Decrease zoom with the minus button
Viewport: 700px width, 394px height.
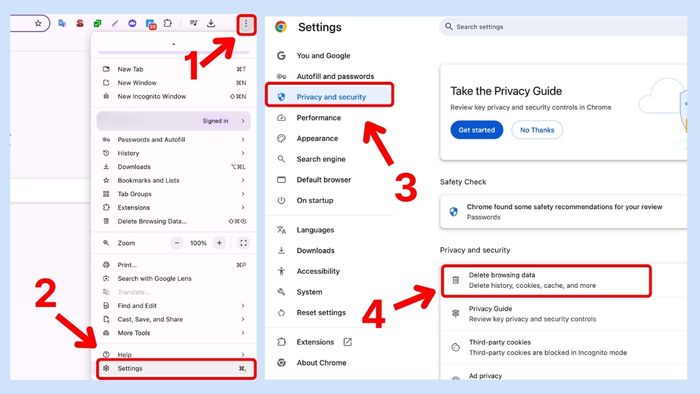177,243
